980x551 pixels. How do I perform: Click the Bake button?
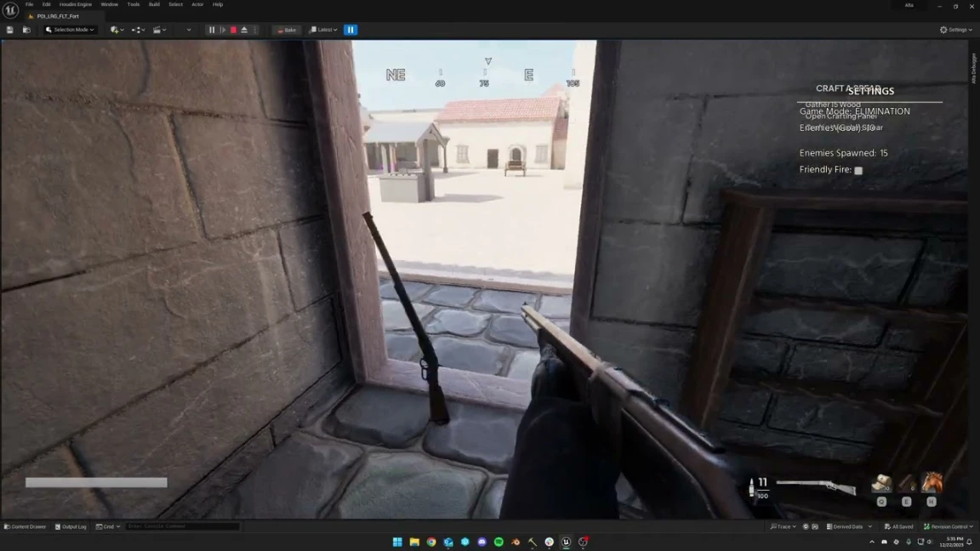[x=287, y=30]
